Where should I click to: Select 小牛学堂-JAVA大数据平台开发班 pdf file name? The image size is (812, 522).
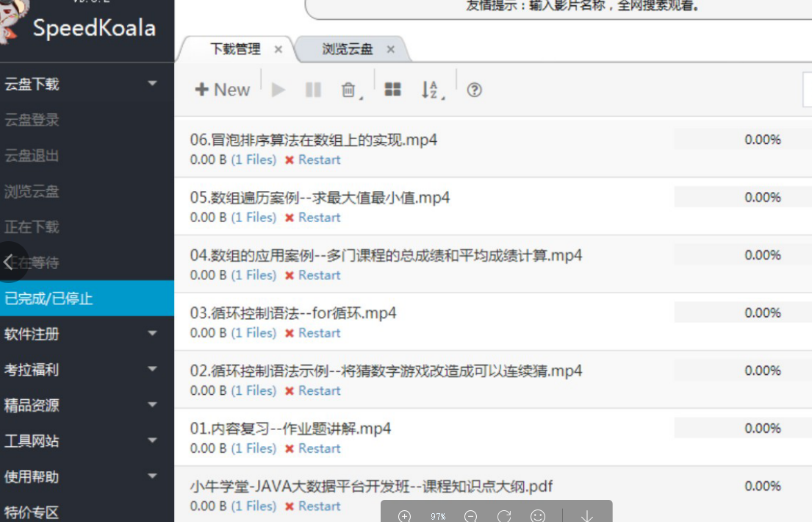[x=371, y=486]
